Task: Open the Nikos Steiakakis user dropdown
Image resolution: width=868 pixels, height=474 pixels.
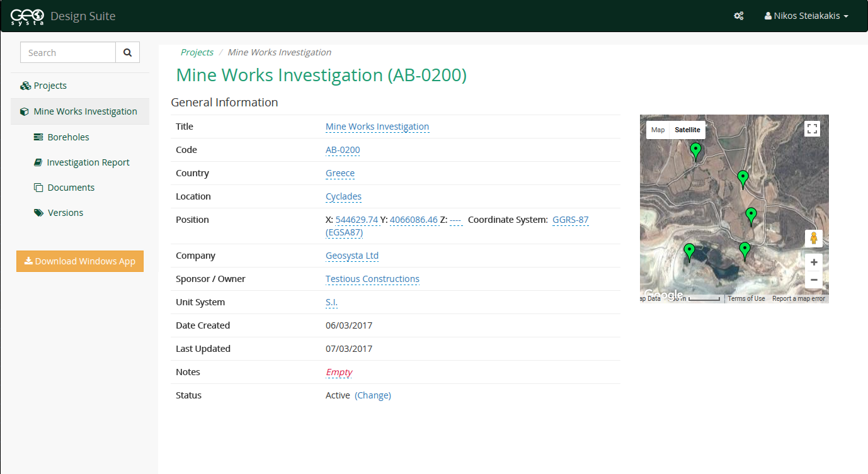Action: 806,16
